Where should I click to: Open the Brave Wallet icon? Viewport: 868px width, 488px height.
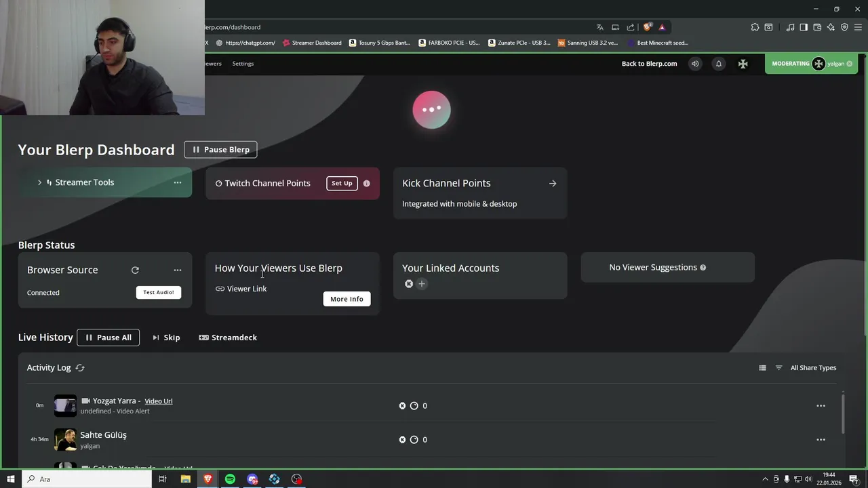[x=817, y=27]
